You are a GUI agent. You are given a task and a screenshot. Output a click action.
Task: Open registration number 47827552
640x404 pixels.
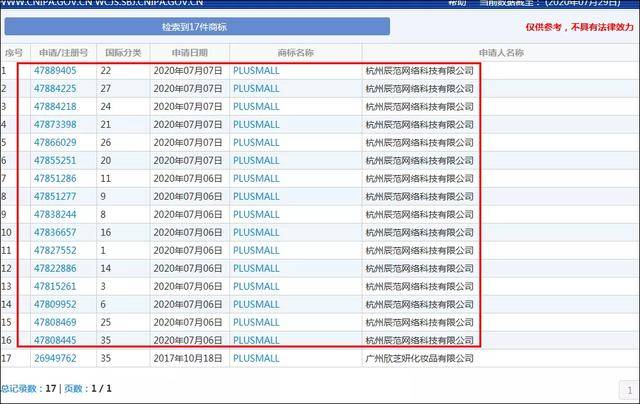pyautogui.click(x=55, y=250)
